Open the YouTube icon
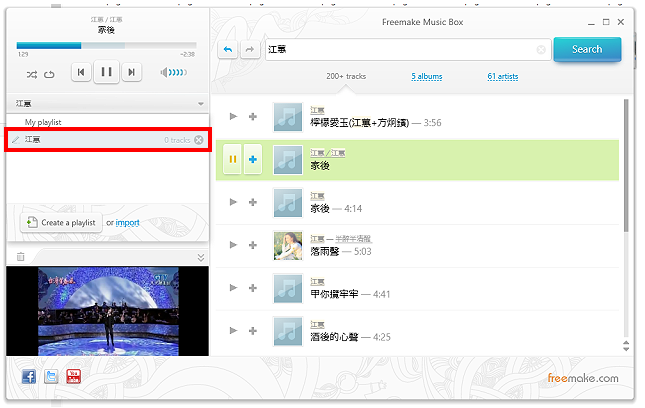Screen dimensions: 645x408 point(74,376)
